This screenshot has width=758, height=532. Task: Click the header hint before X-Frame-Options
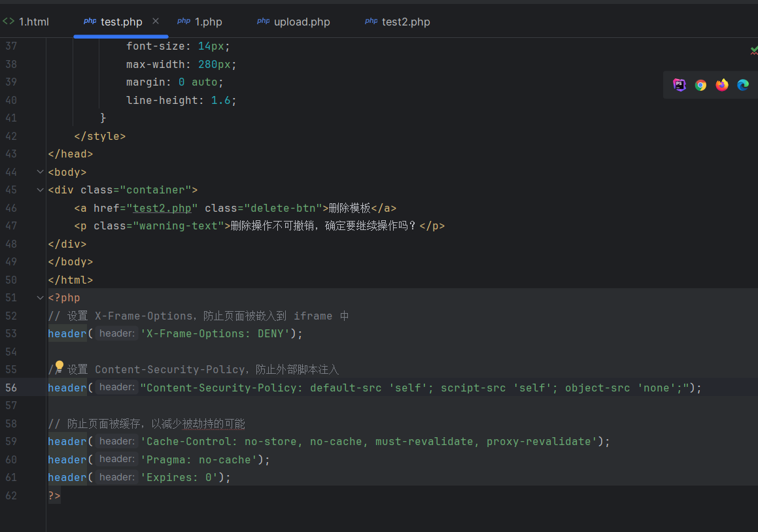pos(117,333)
